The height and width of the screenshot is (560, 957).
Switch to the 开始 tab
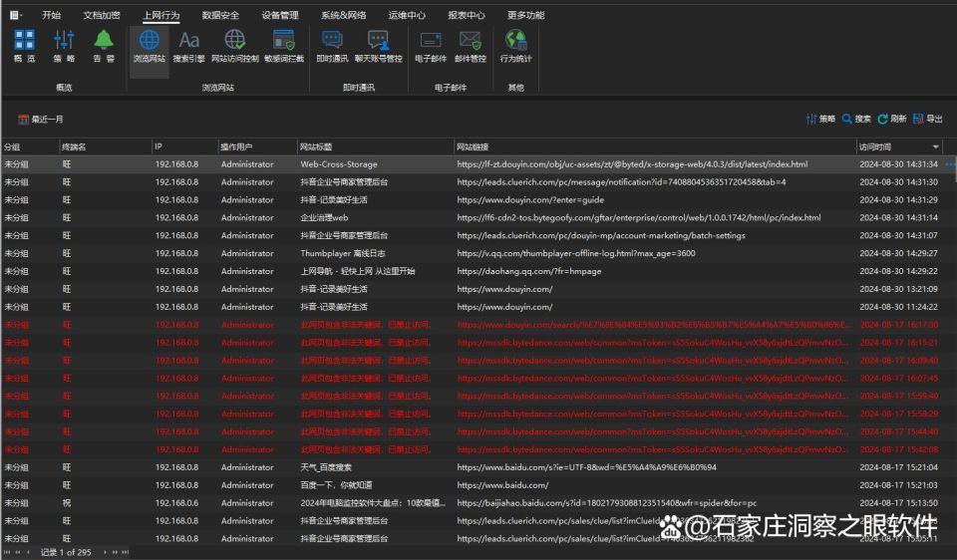coord(51,15)
